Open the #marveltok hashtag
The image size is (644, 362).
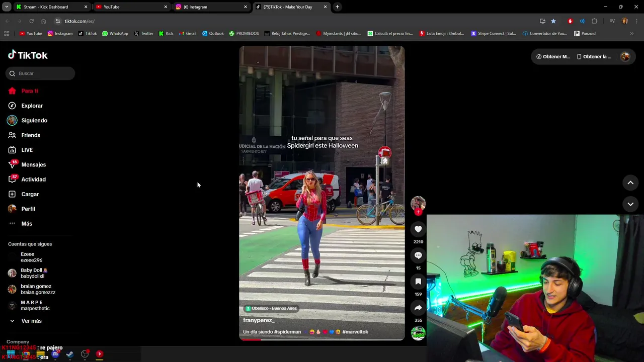(355, 332)
